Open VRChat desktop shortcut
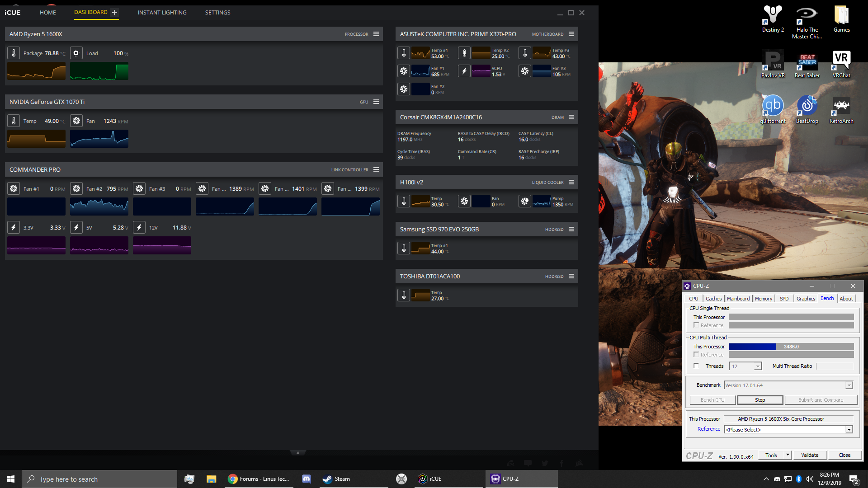The image size is (868, 488). tap(841, 65)
